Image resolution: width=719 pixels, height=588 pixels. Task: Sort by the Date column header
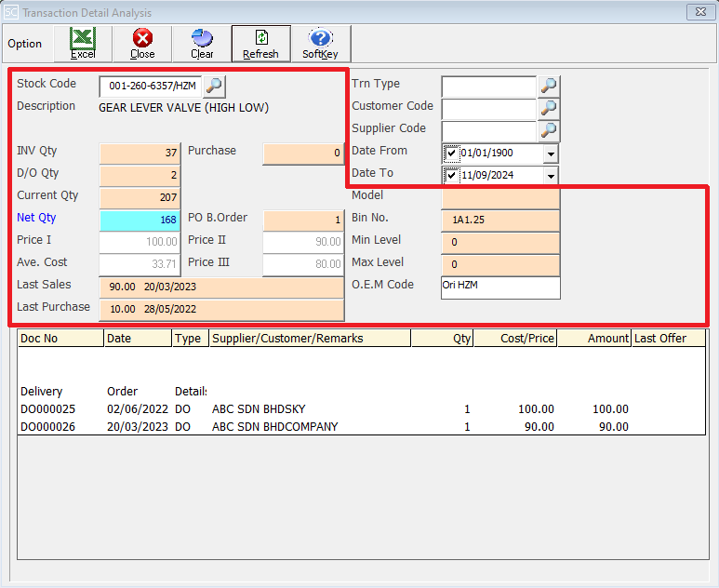(138, 338)
